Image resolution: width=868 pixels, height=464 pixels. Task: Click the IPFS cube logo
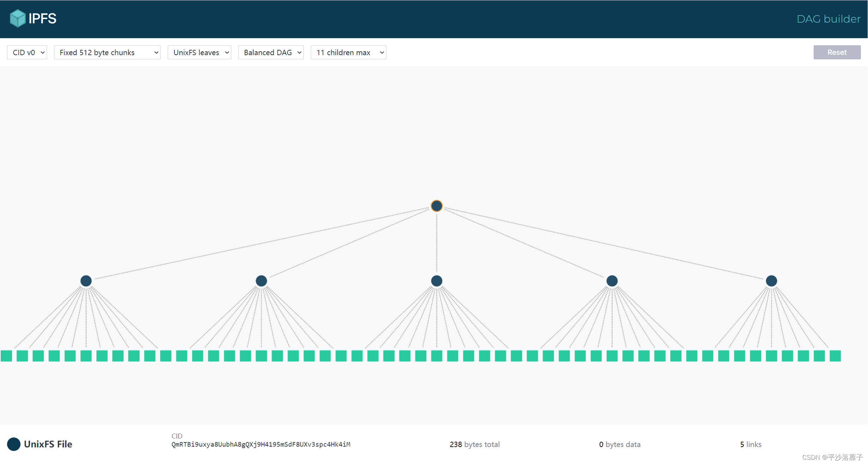pyautogui.click(x=17, y=18)
